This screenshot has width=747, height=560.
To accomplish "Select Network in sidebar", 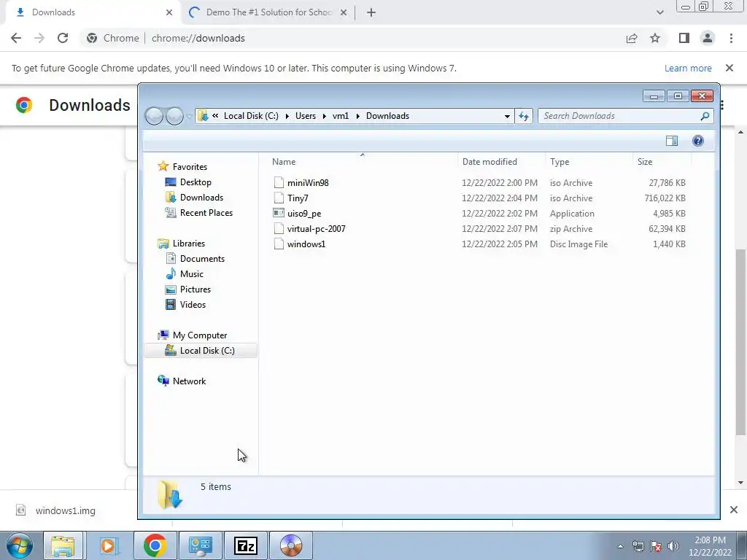I will tap(189, 381).
